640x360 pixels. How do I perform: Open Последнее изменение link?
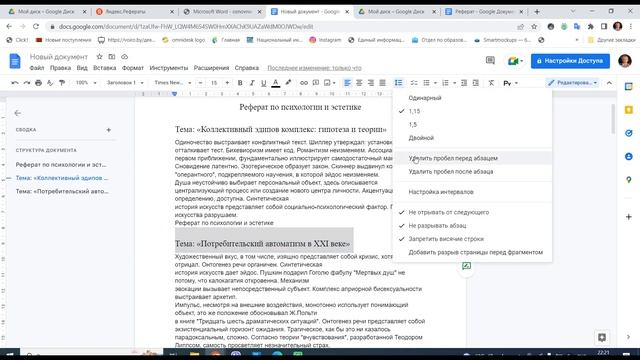(314, 68)
